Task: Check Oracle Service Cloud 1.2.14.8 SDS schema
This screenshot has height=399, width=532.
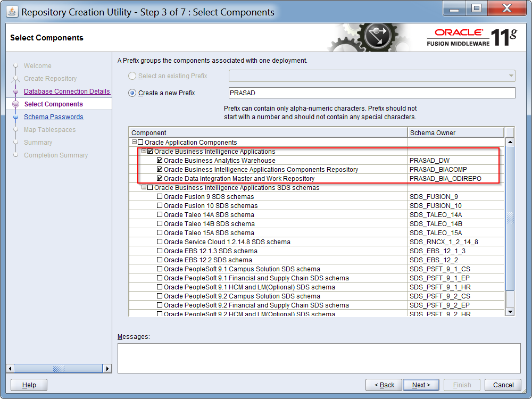Action: (160, 242)
